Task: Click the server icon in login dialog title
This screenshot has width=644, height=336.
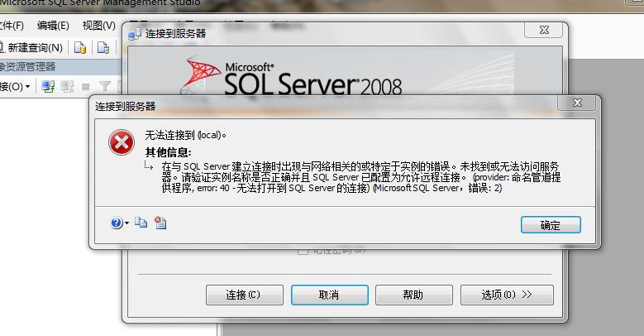Action: [x=134, y=34]
